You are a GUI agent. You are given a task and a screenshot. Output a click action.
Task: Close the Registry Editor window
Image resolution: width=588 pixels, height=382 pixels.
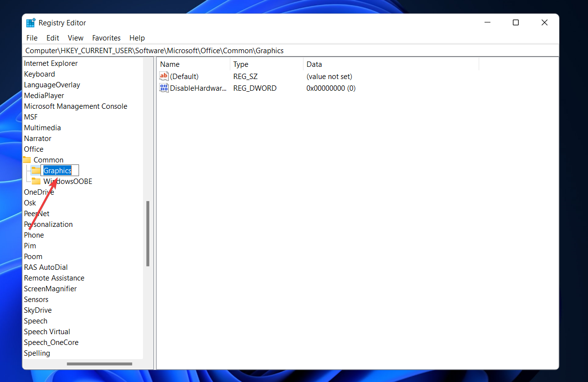(x=545, y=22)
